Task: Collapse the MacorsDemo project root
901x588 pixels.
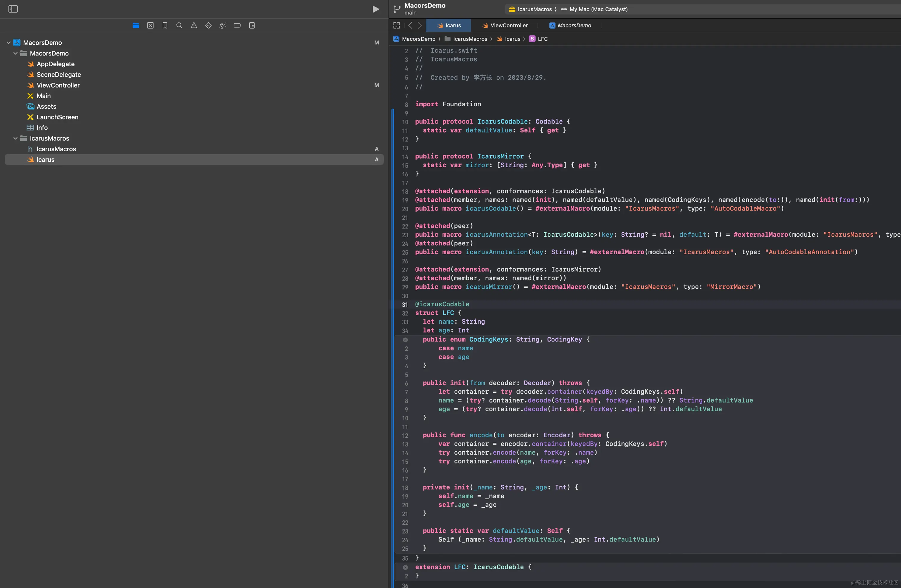Action: click(x=9, y=43)
